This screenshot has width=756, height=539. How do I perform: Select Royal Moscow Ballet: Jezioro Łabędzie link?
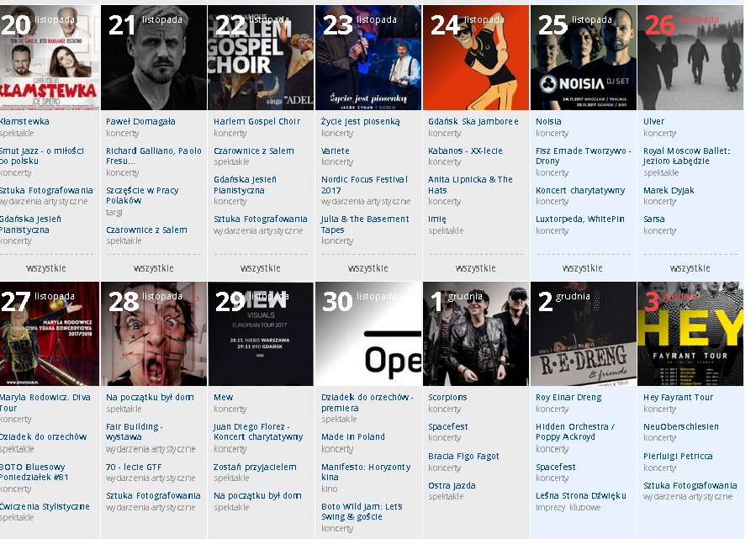[686, 156]
